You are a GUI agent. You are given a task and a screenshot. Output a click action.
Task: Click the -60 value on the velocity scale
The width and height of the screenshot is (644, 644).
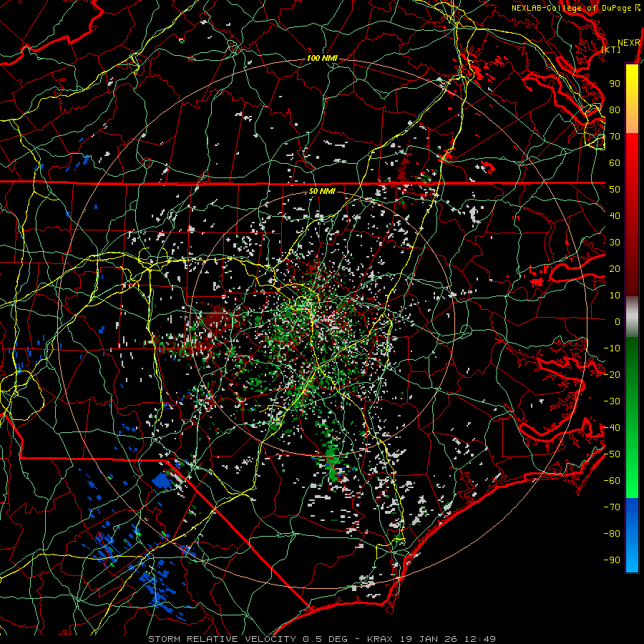tap(612, 481)
